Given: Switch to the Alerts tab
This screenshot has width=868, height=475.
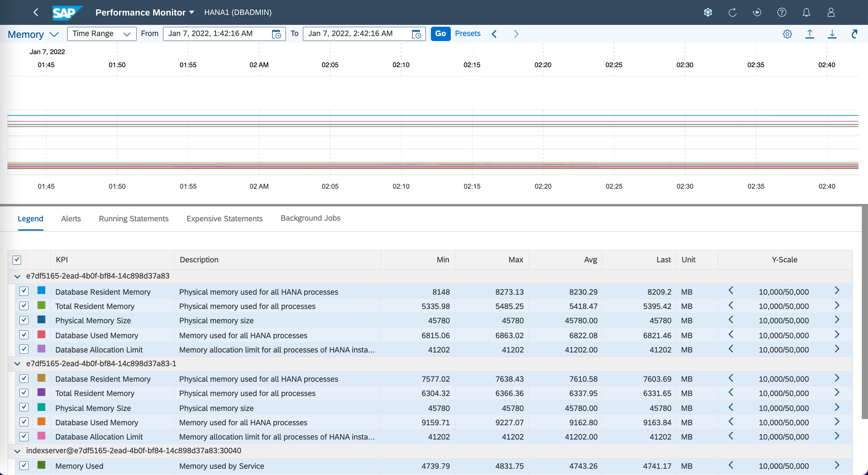Looking at the screenshot, I should (71, 218).
